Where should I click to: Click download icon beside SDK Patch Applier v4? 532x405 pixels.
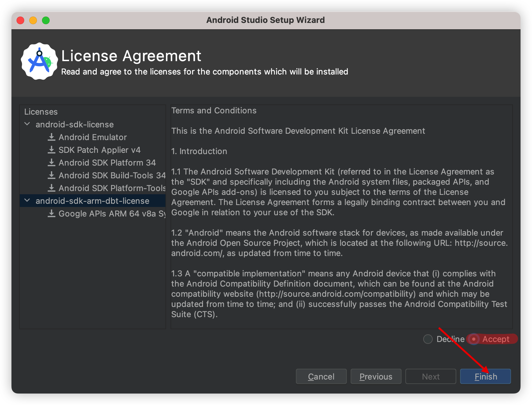pyautogui.click(x=52, y=150)
